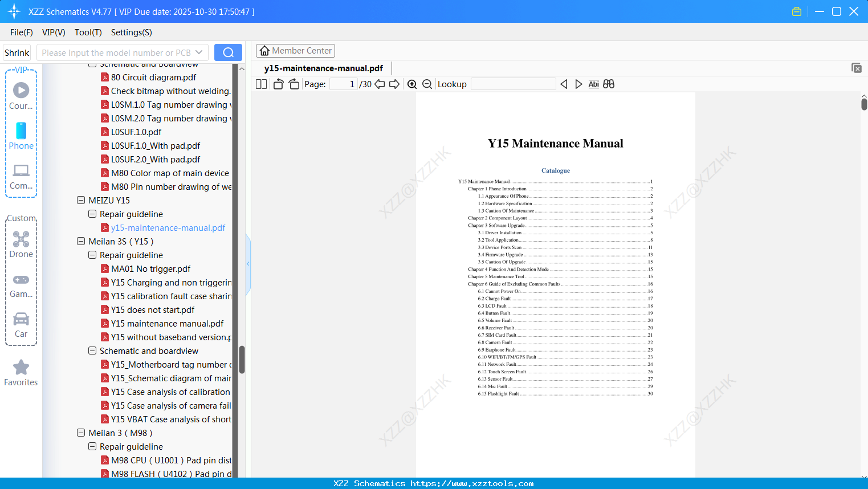The width and height of the screenshot is (868, 489).
Task: Focus the model number or PCB search field
Action: click(x=116, y=52)
